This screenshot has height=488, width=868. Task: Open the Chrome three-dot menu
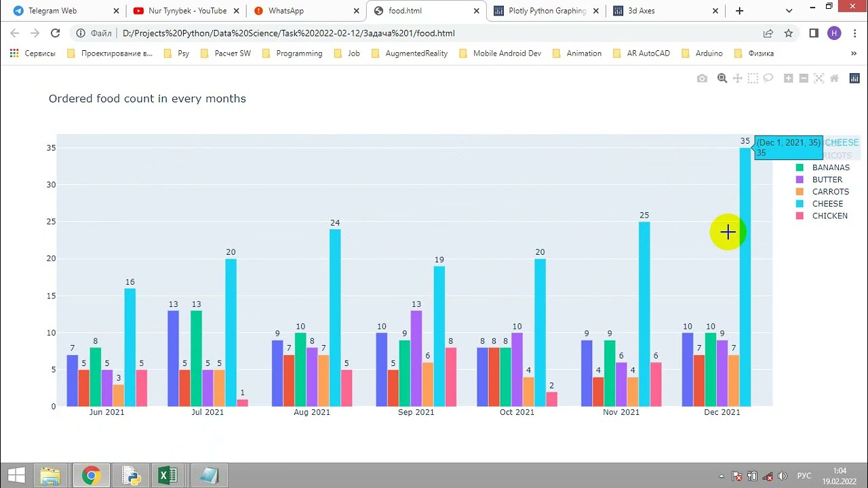pos(854,33)
